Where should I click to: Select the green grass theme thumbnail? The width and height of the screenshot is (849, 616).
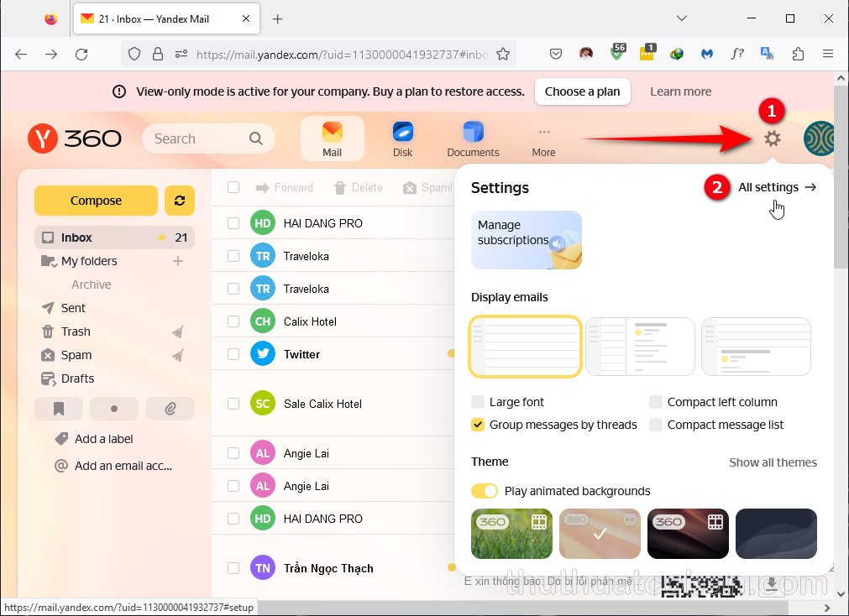coord(511,534)
